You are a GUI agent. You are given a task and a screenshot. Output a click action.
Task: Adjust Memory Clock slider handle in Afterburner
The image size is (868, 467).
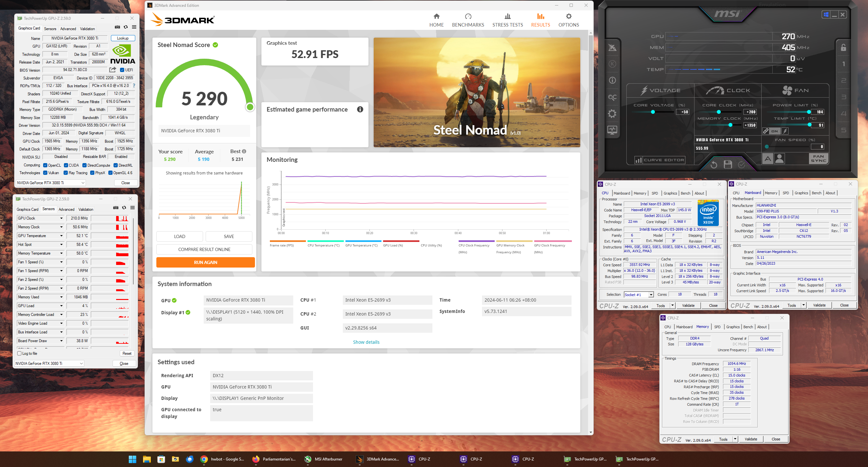click(x=730, y=125)
